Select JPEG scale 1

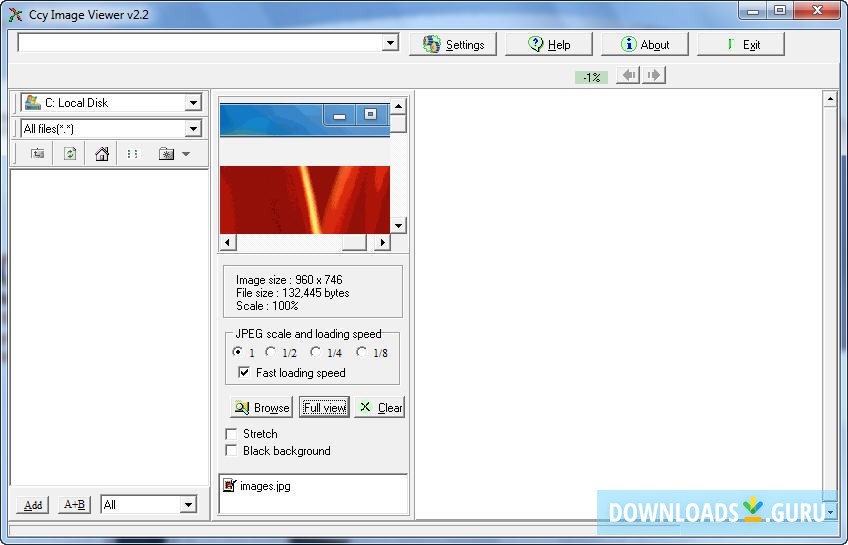coord(237,352)
